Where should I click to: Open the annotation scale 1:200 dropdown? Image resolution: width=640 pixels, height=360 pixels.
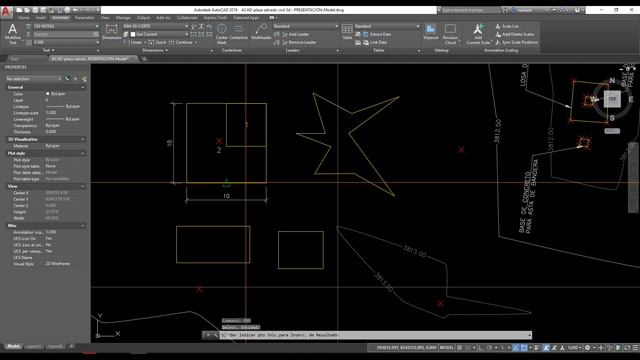coord(575,348)
